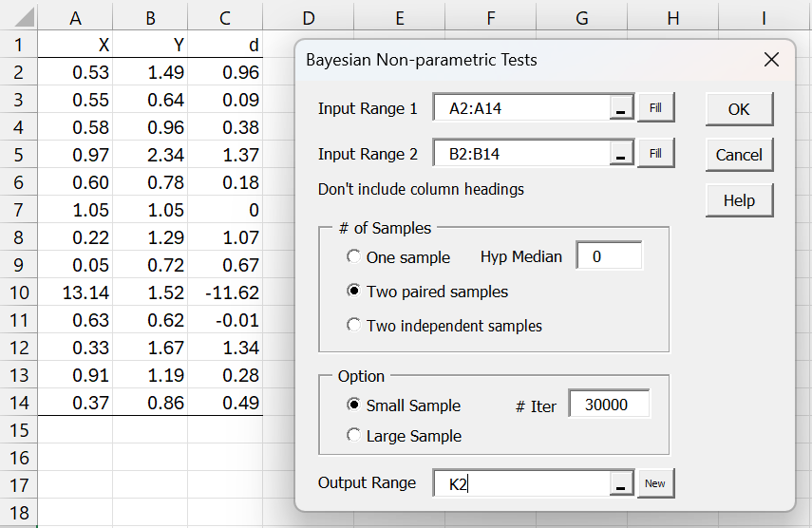Select row 15 header
The height and width of the screenshot is (528, 812).
pos(19,430)
